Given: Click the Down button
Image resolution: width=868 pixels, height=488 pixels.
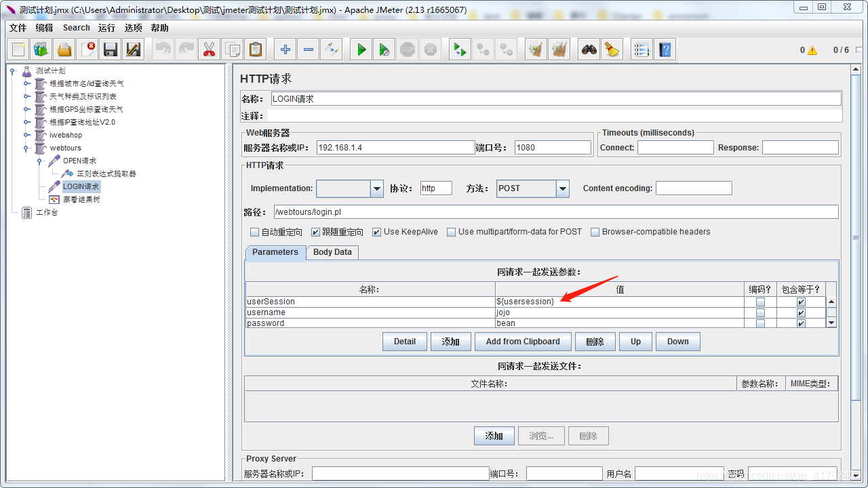Looking at the screenshot, I should point(677,342).
